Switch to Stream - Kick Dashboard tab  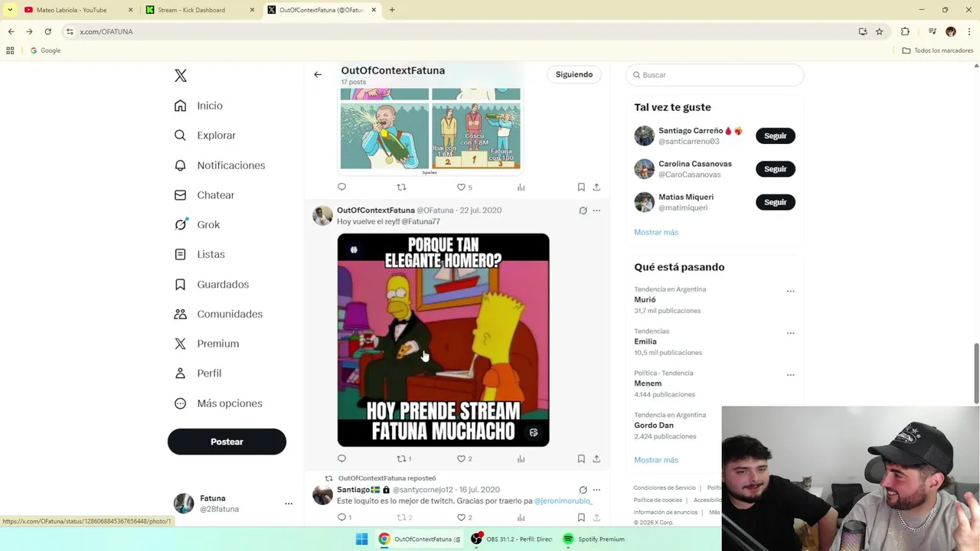click(199, 10)
